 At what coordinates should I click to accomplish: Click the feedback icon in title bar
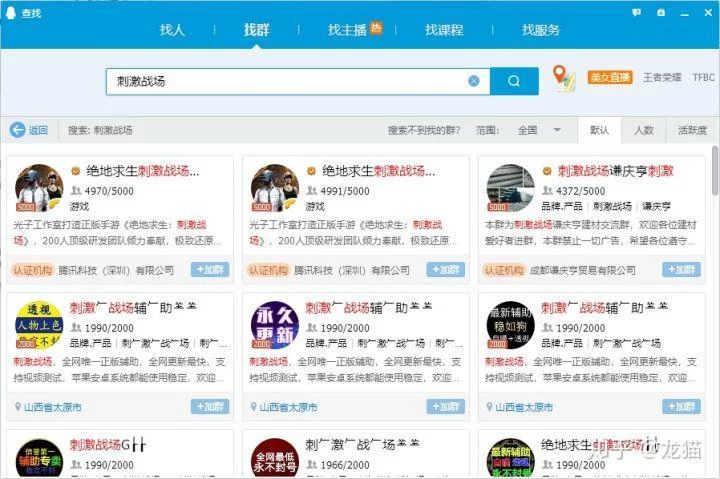click(637, 12)
